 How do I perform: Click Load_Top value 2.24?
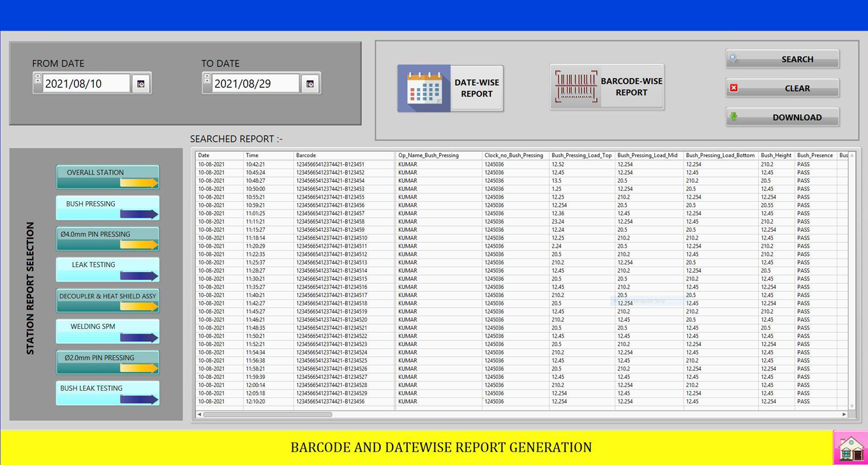pos(557,247)
